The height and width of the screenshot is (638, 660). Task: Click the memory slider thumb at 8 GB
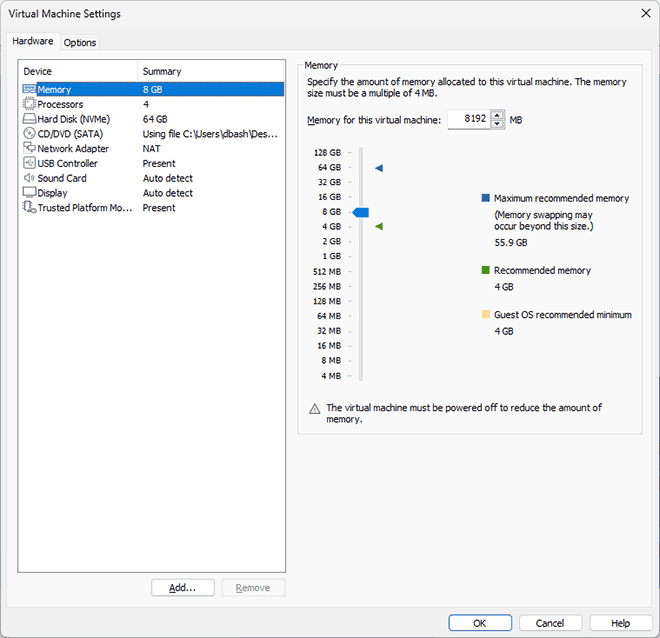361,213
